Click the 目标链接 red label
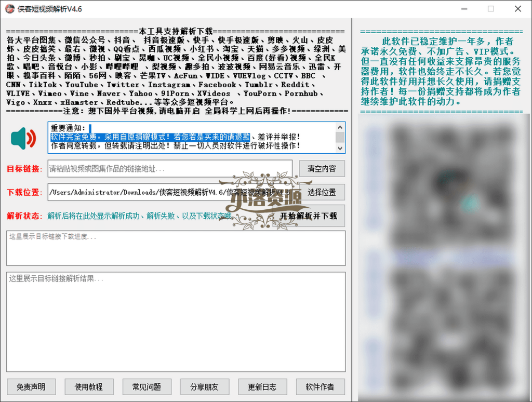The image size is (532, 402). tap(24, 169)
